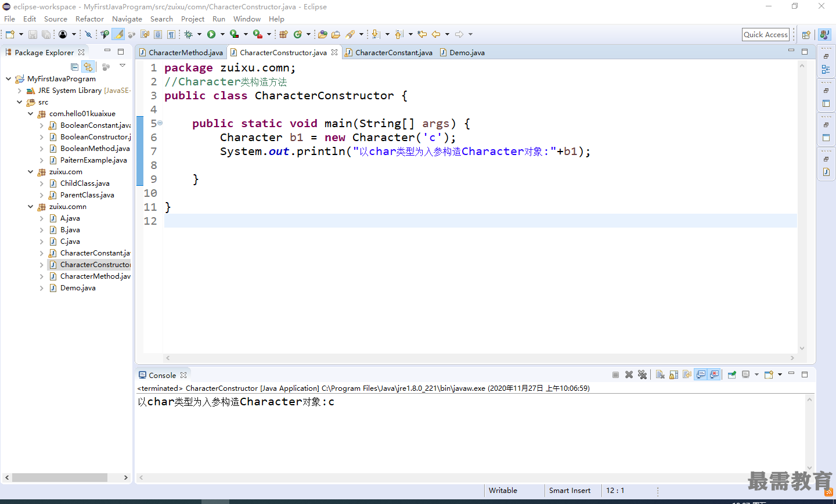
Task: Collapse All in Package Explorer
Action: 74,67
